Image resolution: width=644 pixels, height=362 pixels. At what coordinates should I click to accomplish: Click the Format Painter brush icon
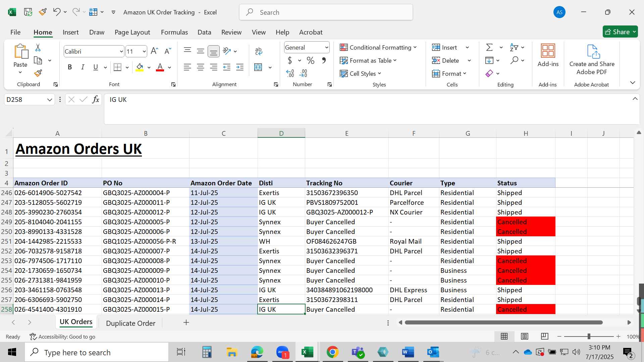coord(38,73)
